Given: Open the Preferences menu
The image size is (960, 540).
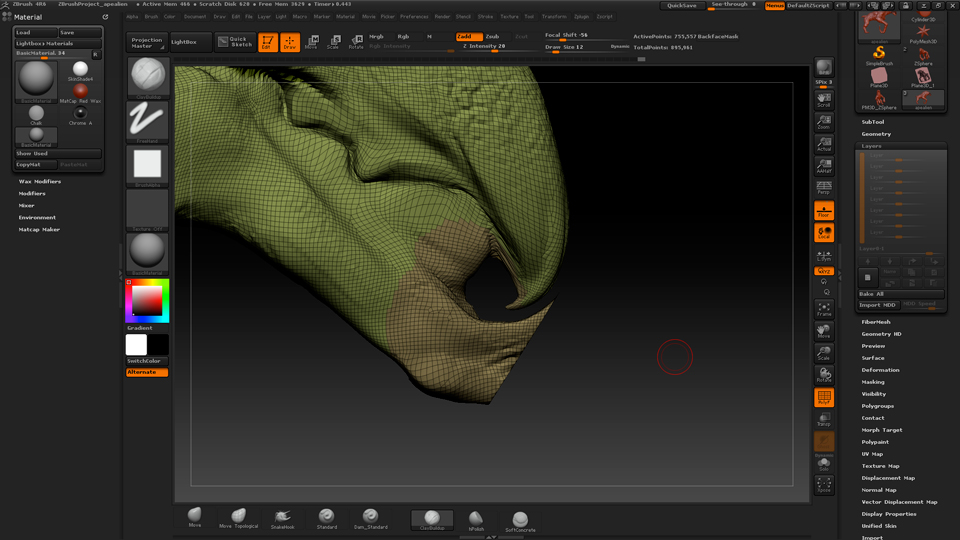Looking at the screenshot, I should coord(414,17).
